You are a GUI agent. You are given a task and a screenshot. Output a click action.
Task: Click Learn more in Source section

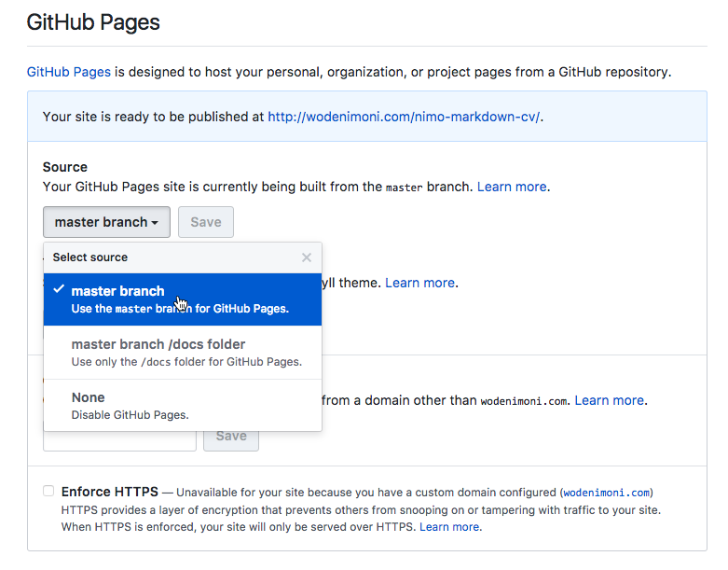512,187
